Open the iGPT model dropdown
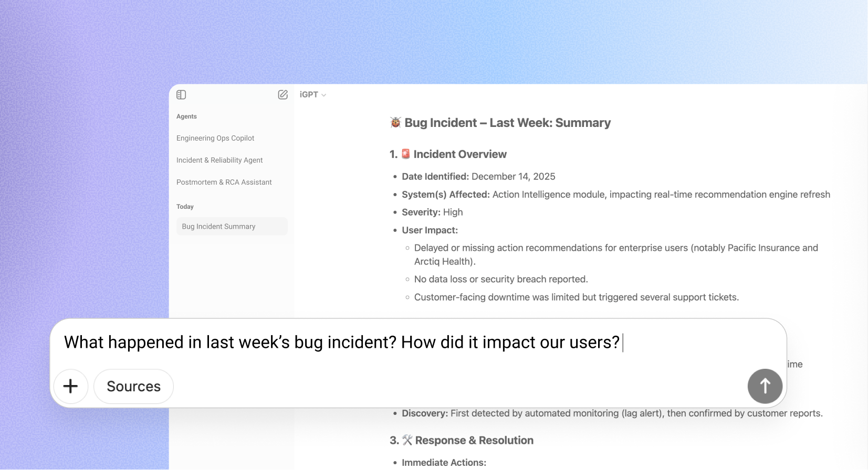The height and width of the screenshot is (470, 868). coord(313,95)
